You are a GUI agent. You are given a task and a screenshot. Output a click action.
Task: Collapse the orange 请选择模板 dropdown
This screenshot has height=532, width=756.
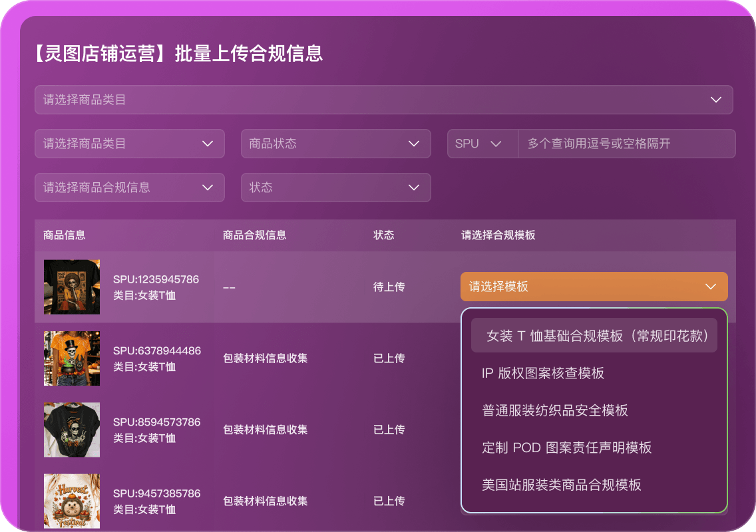[594, 287]
